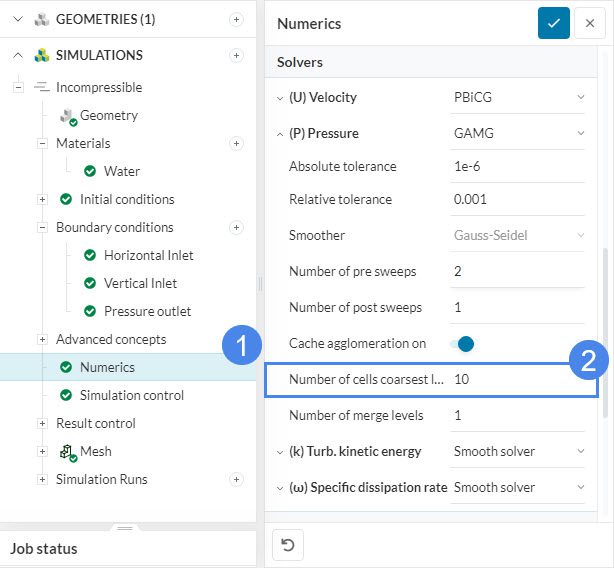Toggle Cache agglomeration on switch
614x568 pixels.
point(462,343)
